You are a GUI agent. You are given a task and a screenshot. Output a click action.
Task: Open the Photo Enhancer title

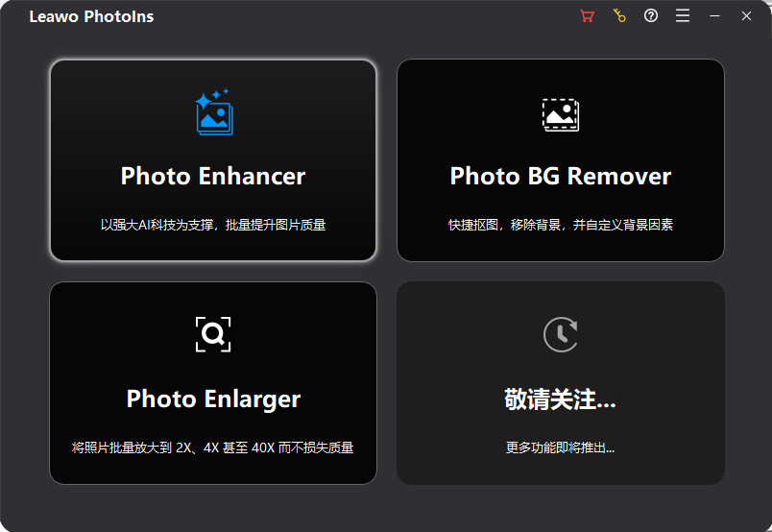[x=213, y=176]
